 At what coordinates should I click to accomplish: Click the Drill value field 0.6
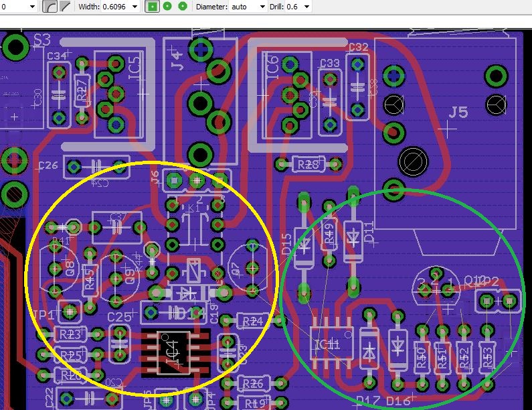point(292,7)
